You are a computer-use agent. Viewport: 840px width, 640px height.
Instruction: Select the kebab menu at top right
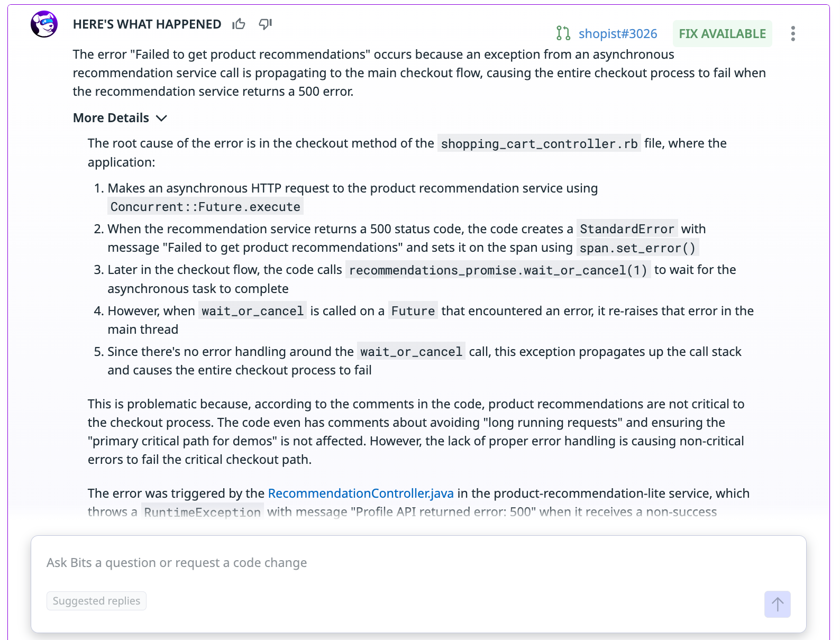point(793,33)
